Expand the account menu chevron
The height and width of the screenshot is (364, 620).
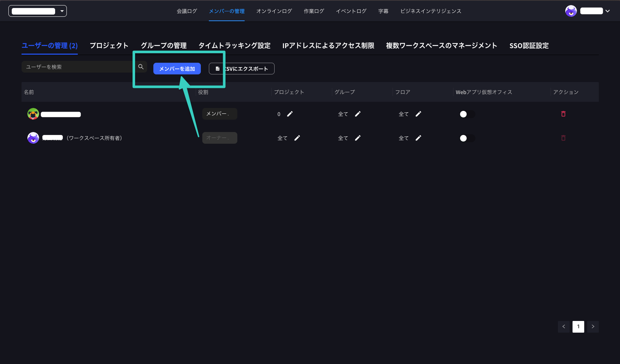click(x=607, y=11)
